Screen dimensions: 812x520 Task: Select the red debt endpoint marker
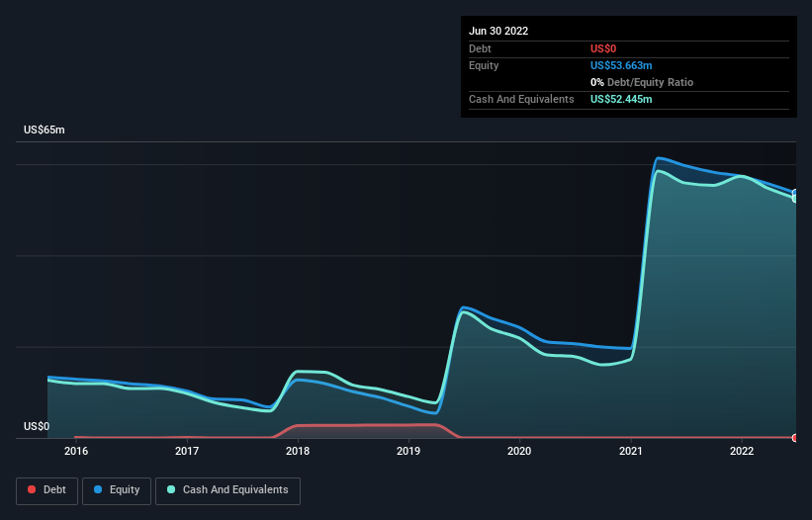(795, 438)
